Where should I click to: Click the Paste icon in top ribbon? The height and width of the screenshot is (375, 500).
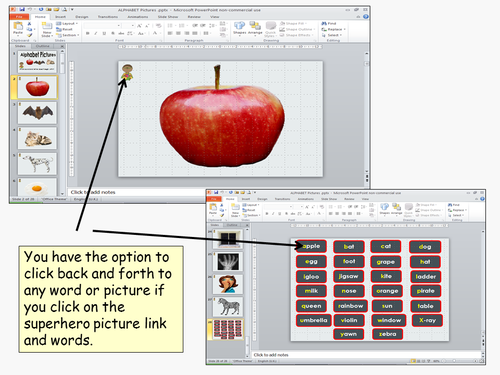click(18, 28)
